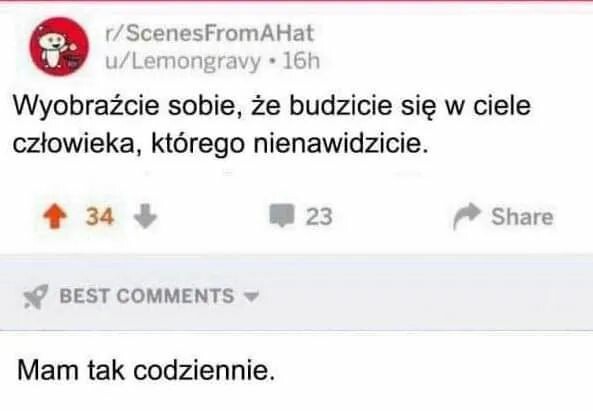Expand the Best Comments sort arrow
This screenshot has width=593, height=411.
click(251, 296)
